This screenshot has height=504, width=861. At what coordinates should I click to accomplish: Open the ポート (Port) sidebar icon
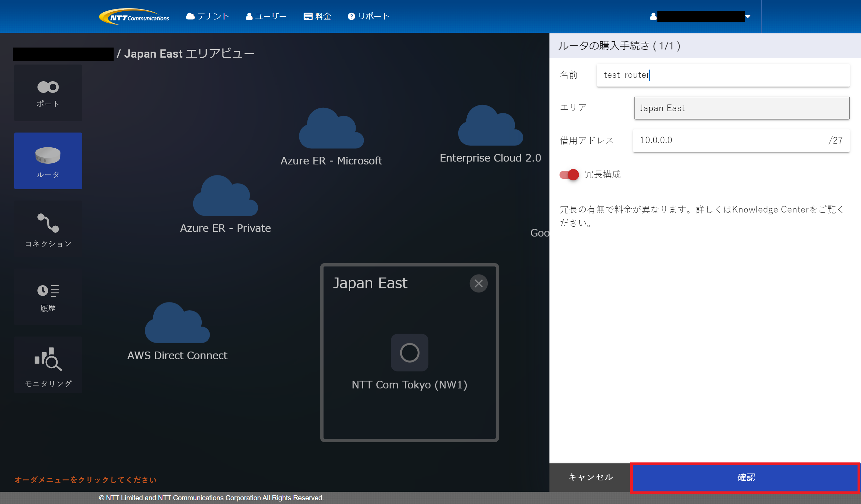[x=48, y=93]
